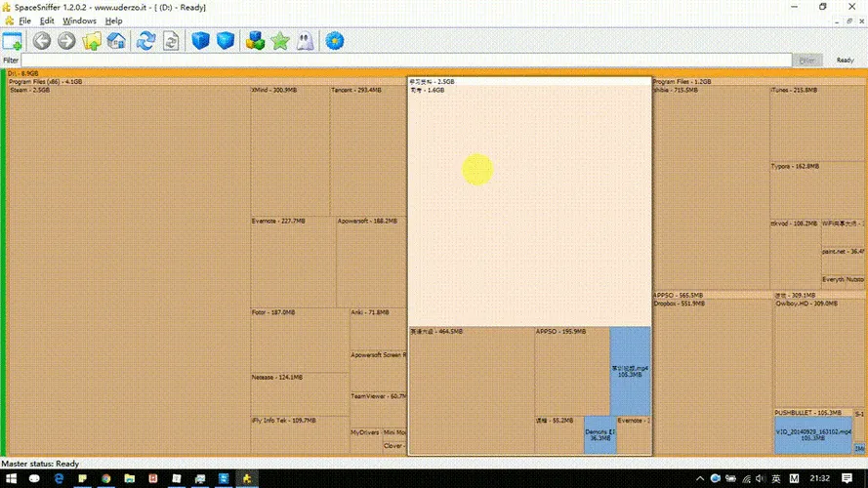This screenshot has height=488, width=868.
Task: Select the ttkvod - 108.2MB block
Action: [x=795, y=255]
